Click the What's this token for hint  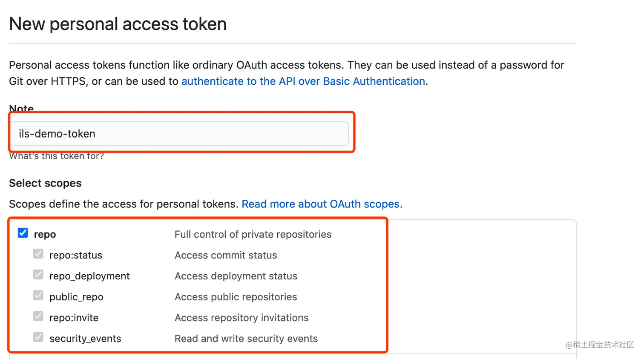pyautogui.click(x=56, y=156)
